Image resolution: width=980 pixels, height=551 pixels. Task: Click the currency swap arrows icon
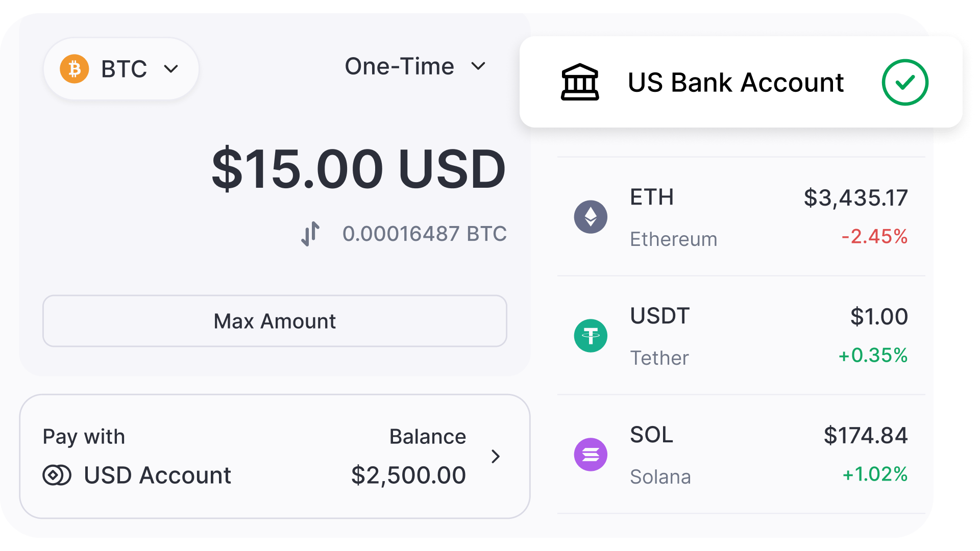click(x=310, y=234)
